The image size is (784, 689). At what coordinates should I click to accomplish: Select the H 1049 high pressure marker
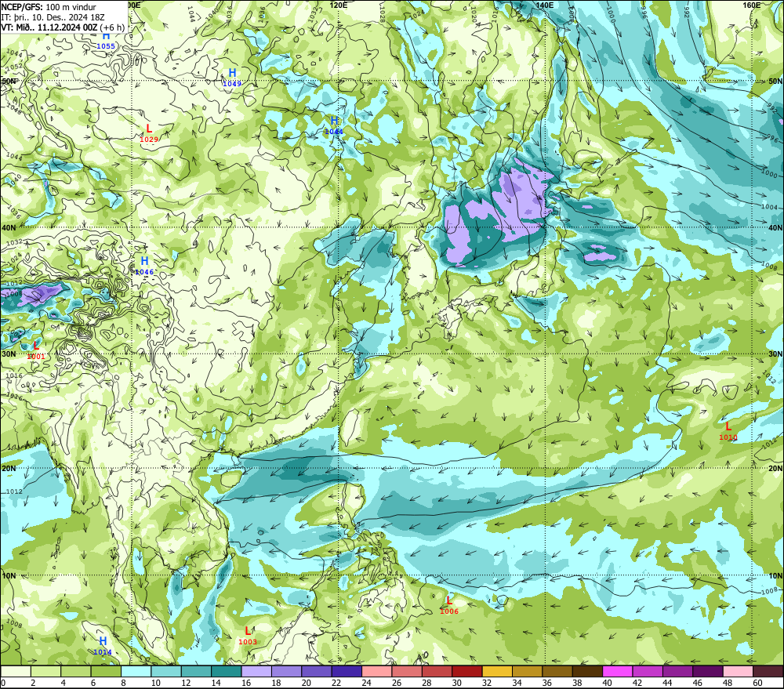click(232, 78)
